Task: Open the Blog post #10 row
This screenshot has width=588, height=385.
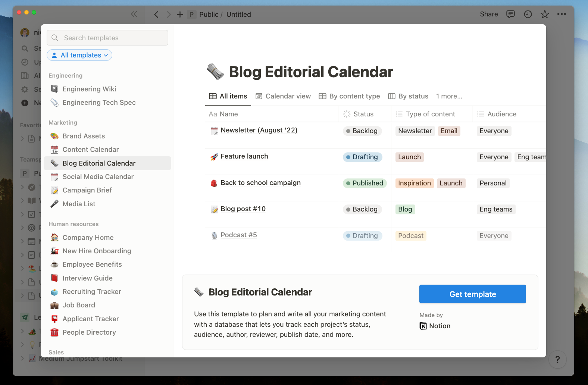Action: (243, 209)
